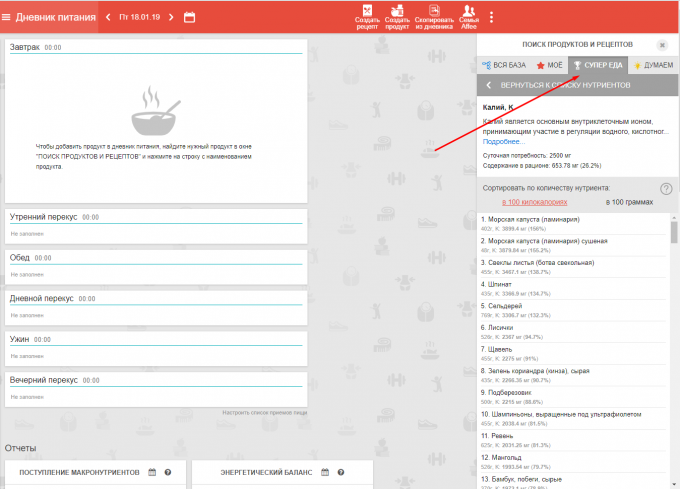Open Семья Afilee family profile icon
This screenshot has height=489, width=680.
tap(469, 17)
